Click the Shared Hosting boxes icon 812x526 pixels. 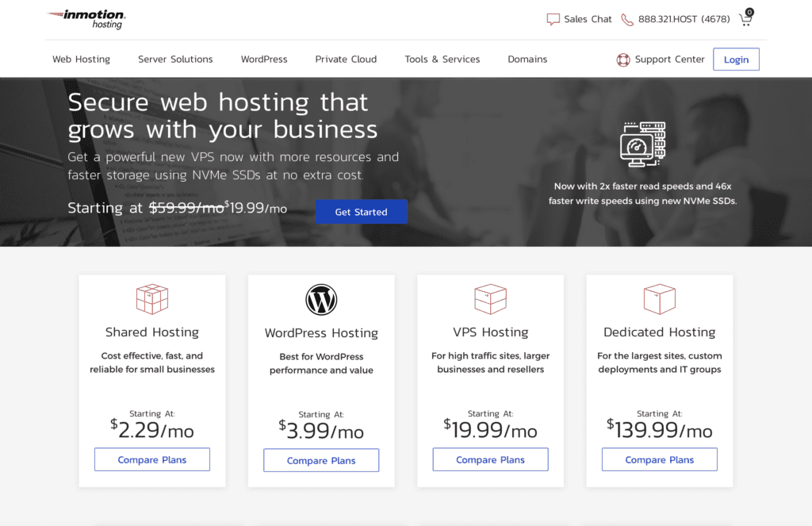pyautogui.click(x=152, y=299)
